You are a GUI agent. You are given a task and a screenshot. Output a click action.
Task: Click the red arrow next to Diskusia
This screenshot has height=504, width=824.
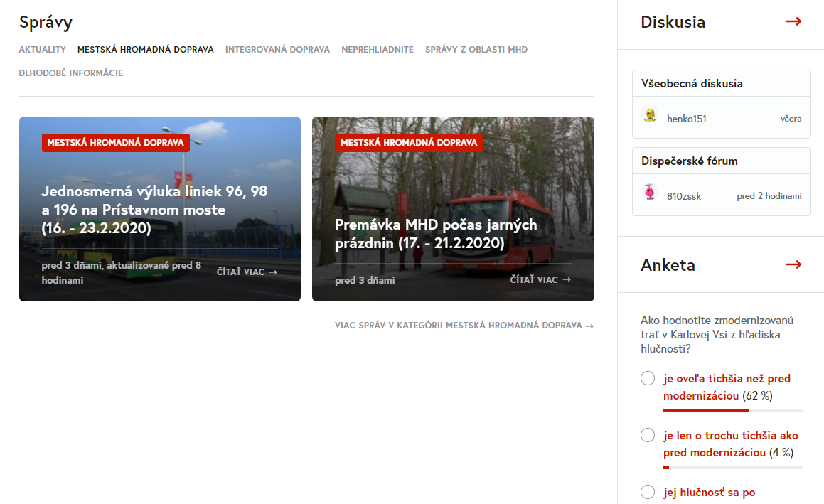point(793,21)
